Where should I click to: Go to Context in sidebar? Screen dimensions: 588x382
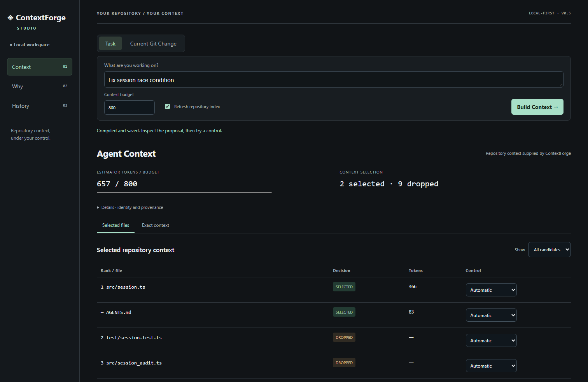pyautogui.click(x=40, y=67)
